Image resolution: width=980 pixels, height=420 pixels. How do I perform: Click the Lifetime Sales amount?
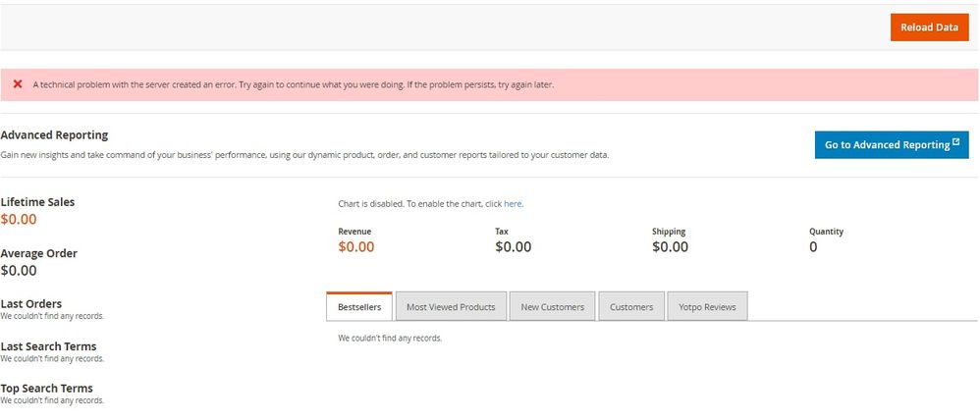(x=19, y=220)
